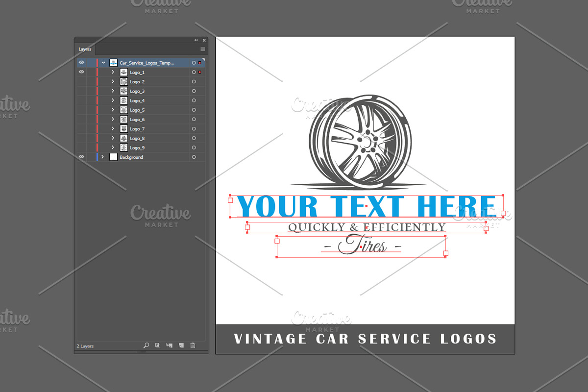Image resolution: width=588 pixels, height=392 pixels.
Task: Click target circle for Logo_8
Action: coord(194,138)
